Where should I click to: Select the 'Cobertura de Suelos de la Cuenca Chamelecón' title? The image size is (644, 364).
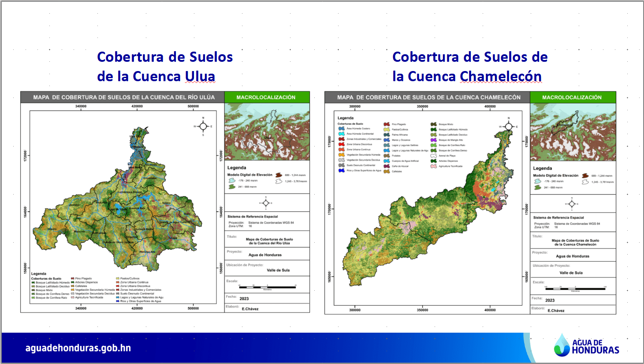(x=469, y=67)
